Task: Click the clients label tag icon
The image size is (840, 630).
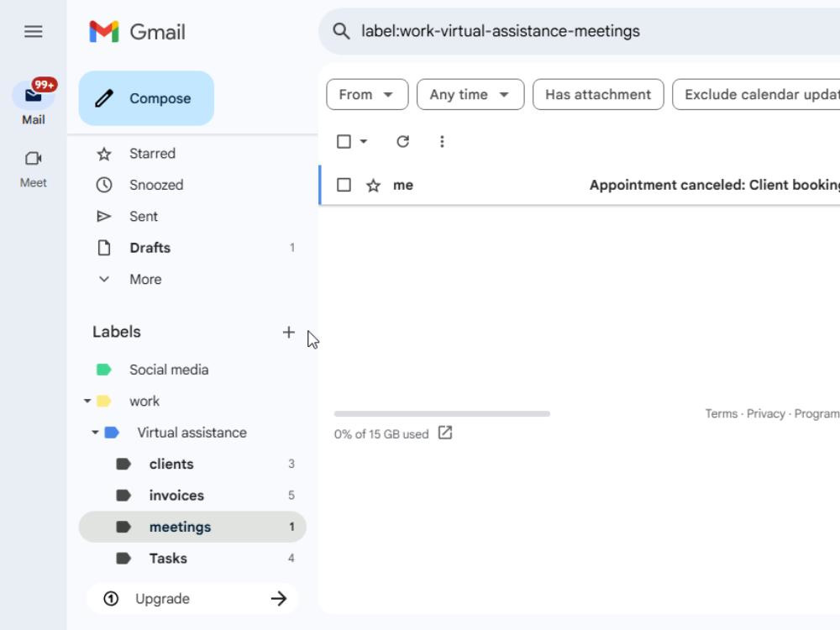Action: tap(123, 464)
